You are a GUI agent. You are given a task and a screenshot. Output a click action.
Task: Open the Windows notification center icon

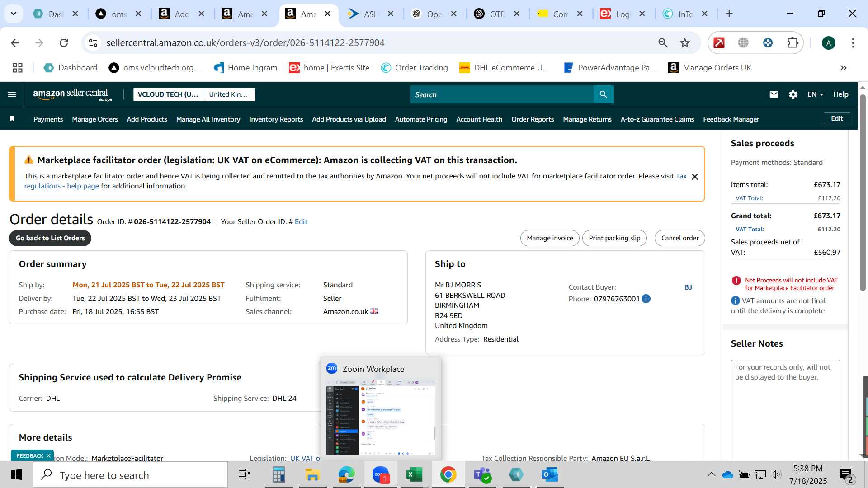(846, 475)
